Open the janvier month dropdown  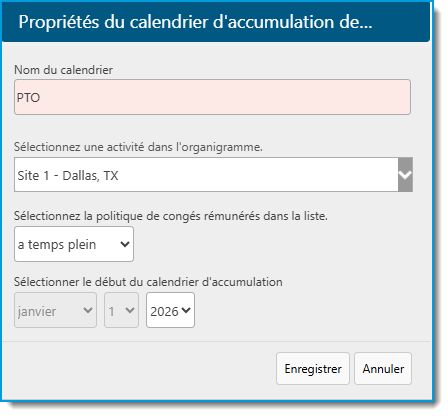[x=55, y=310]
